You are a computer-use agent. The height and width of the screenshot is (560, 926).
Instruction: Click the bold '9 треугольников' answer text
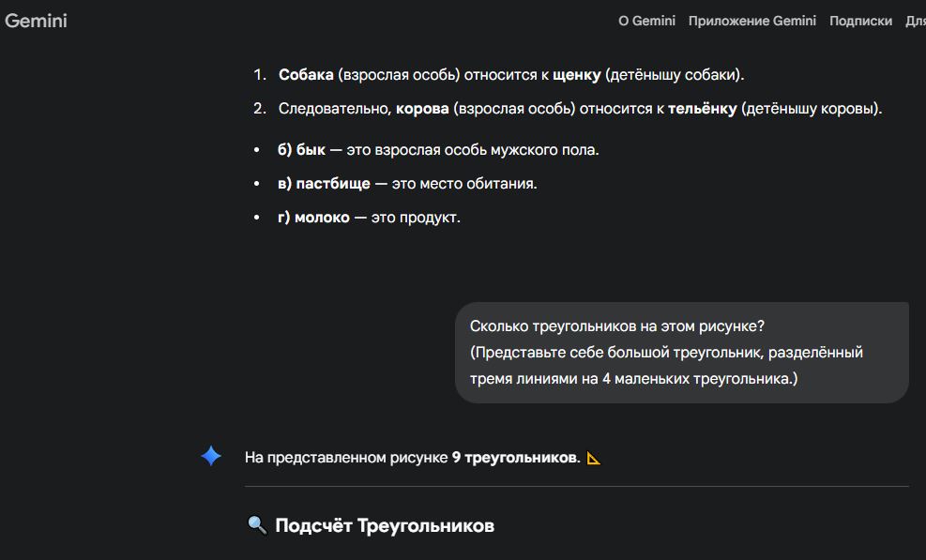pyautogui.click(x=515, y=458)
